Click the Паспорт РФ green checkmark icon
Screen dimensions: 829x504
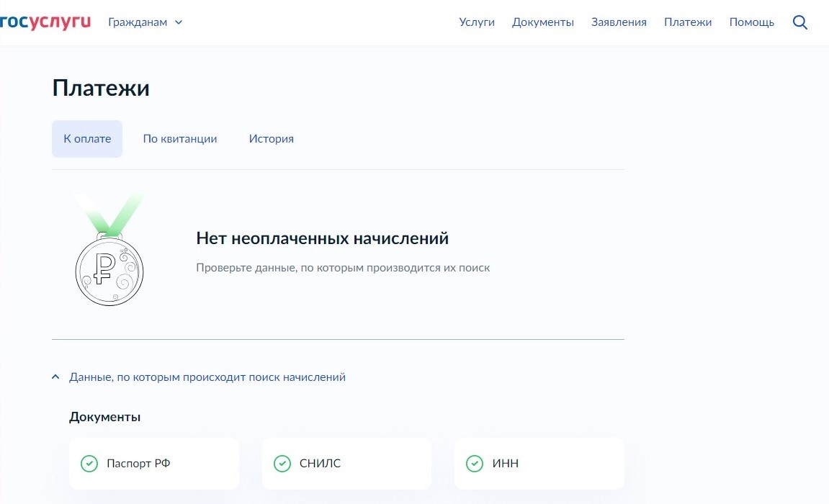pos(89,464)
